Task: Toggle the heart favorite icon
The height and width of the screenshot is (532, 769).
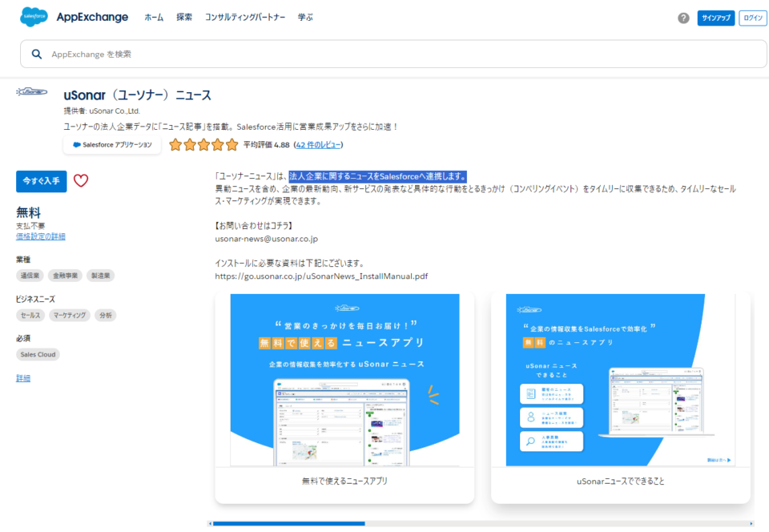Action: coord(80,180)
